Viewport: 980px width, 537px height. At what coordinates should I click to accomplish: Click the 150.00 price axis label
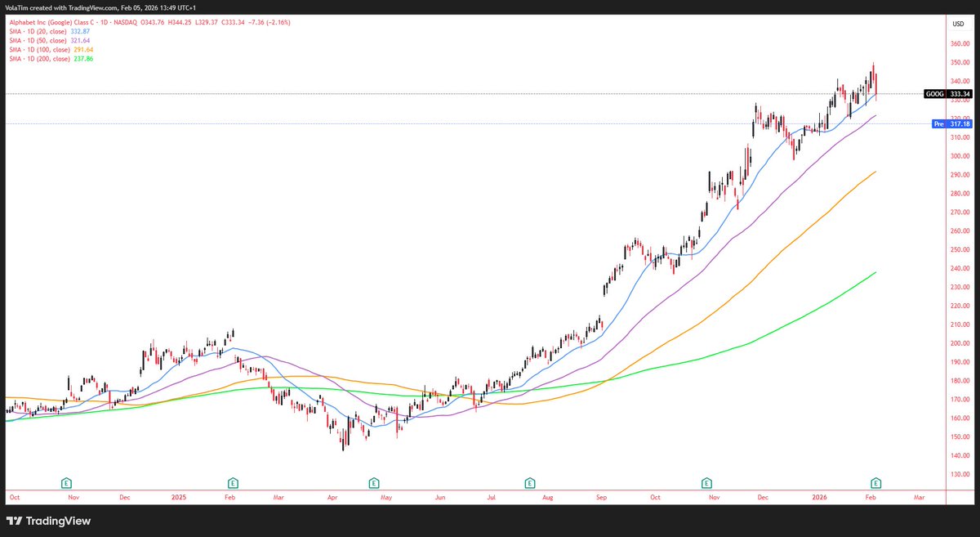pyautogui.click(x=958, y=436)
